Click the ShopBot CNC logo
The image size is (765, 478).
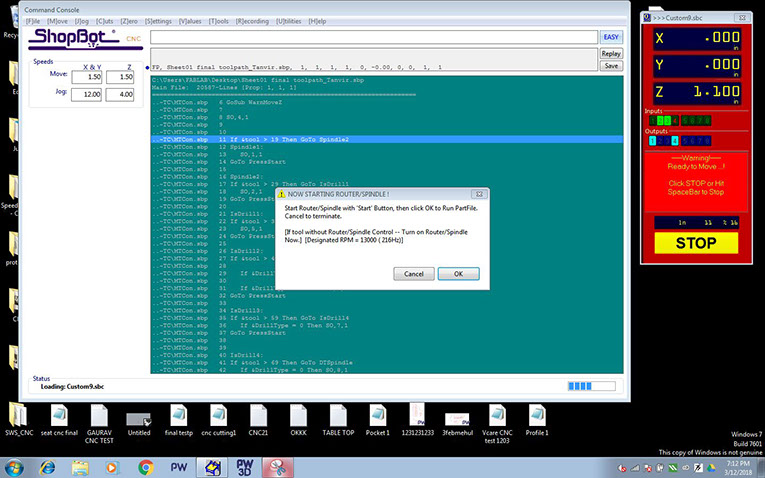pos(85,39)
